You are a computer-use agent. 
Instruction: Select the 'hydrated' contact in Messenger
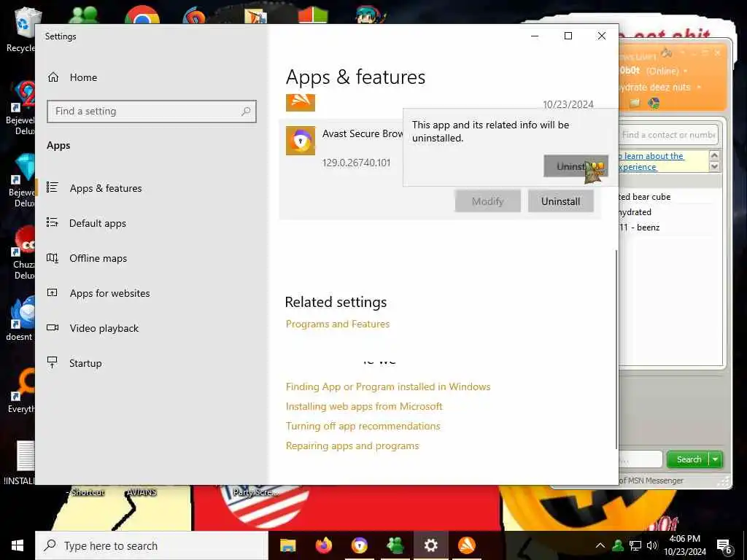635,212
